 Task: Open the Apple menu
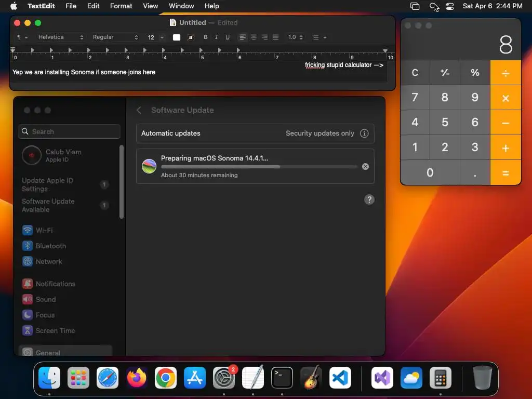14,6
